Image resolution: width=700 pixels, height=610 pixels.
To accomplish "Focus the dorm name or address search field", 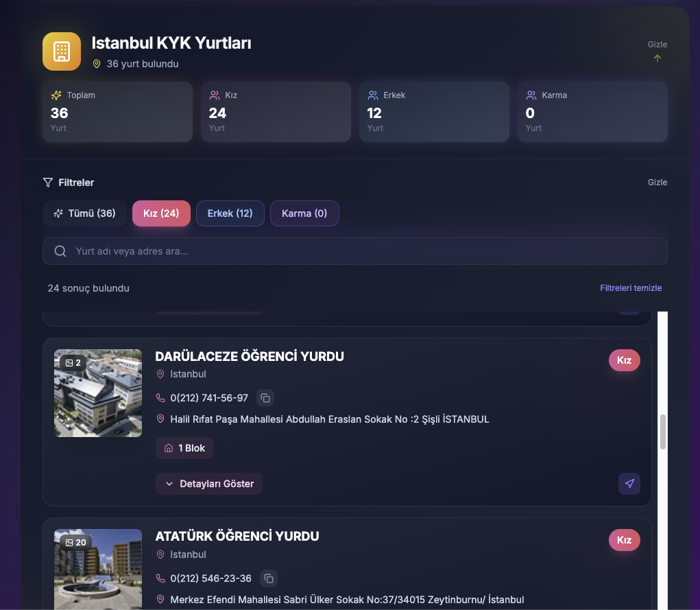I will pyautogui.click(x=355, y=251).
